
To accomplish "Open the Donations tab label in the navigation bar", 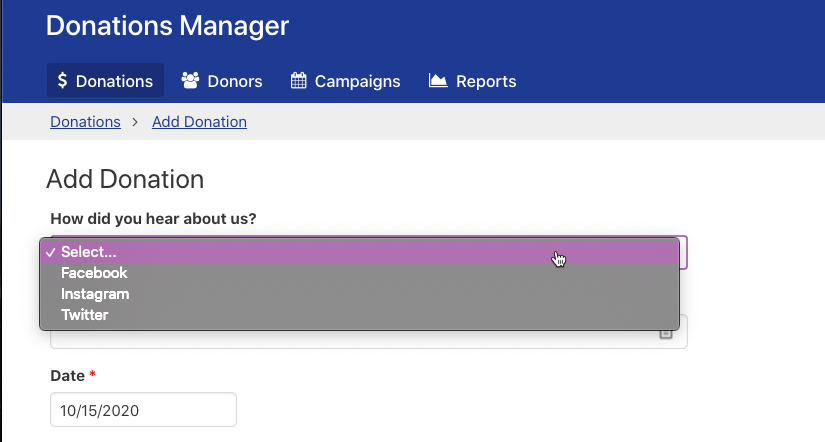I will tap(114, 81).
